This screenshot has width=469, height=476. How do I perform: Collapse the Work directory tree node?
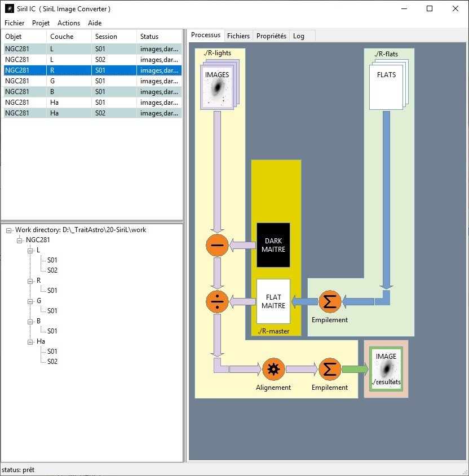tap(9, 230)
